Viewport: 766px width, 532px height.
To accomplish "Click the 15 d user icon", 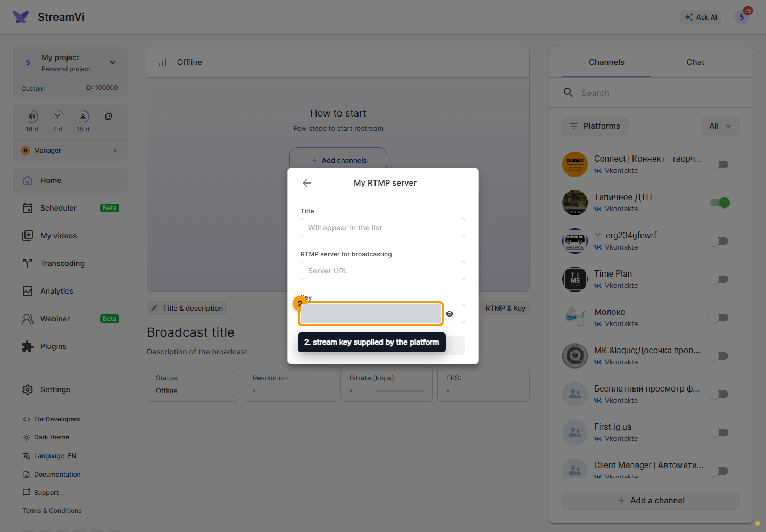I will pyautogui.click(x=83, y=117).
